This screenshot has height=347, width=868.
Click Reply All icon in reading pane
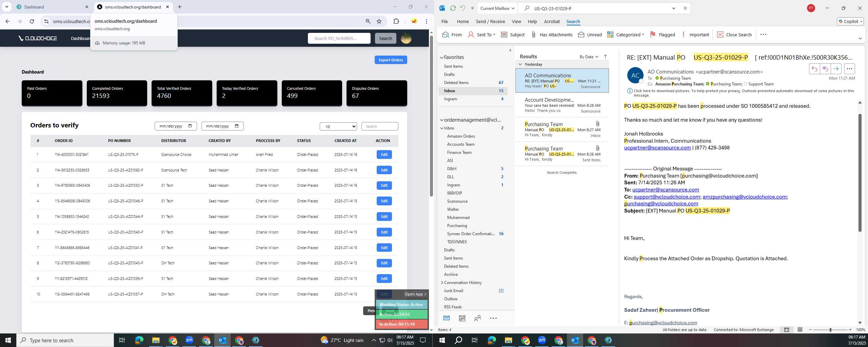click(825, 69)
